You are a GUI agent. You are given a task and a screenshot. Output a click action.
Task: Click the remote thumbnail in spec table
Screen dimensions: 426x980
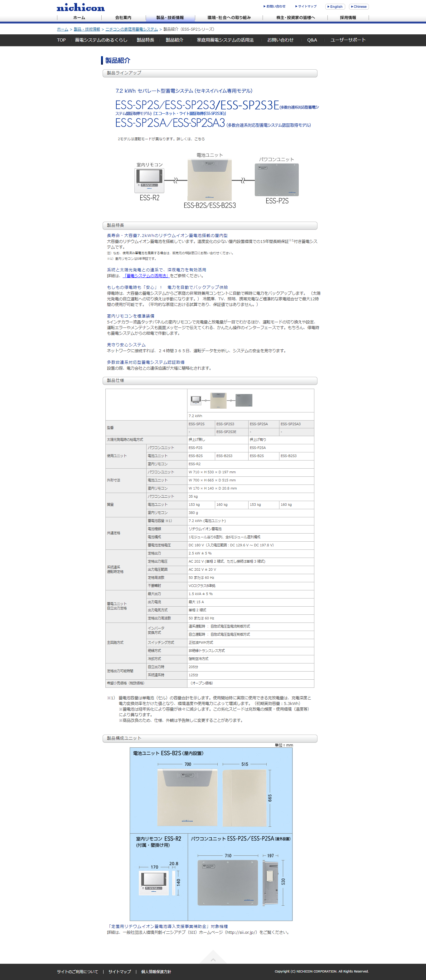point(196,400)
